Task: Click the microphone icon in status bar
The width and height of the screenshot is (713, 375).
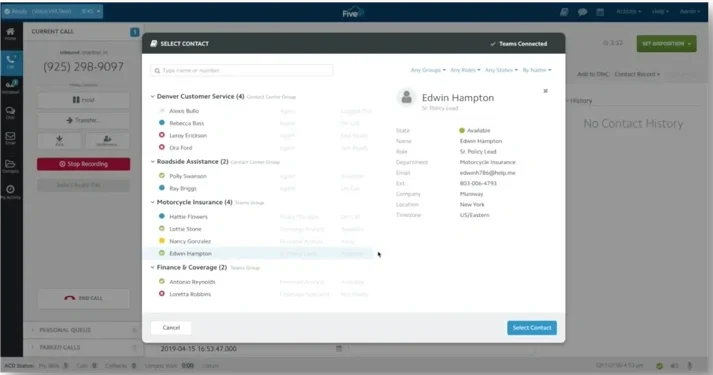Action: point(689,365)
